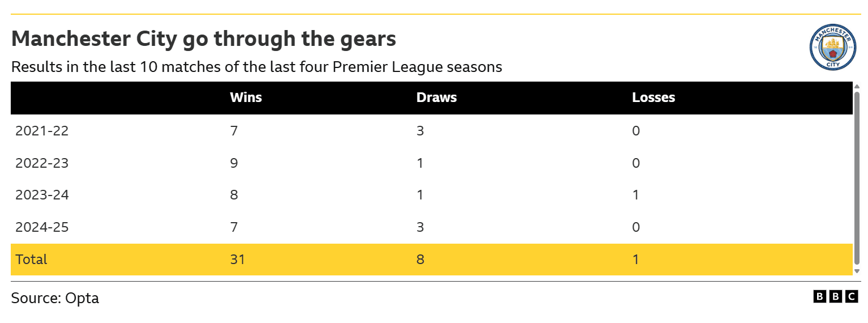Select the 2021-22 season row label

[x=42, y=131]
